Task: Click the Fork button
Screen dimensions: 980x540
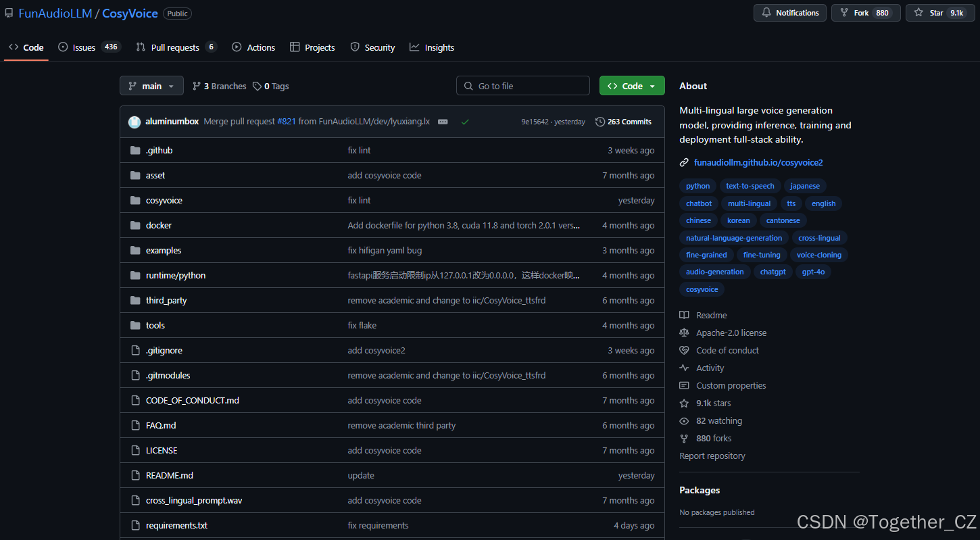Action: point(866,13)
